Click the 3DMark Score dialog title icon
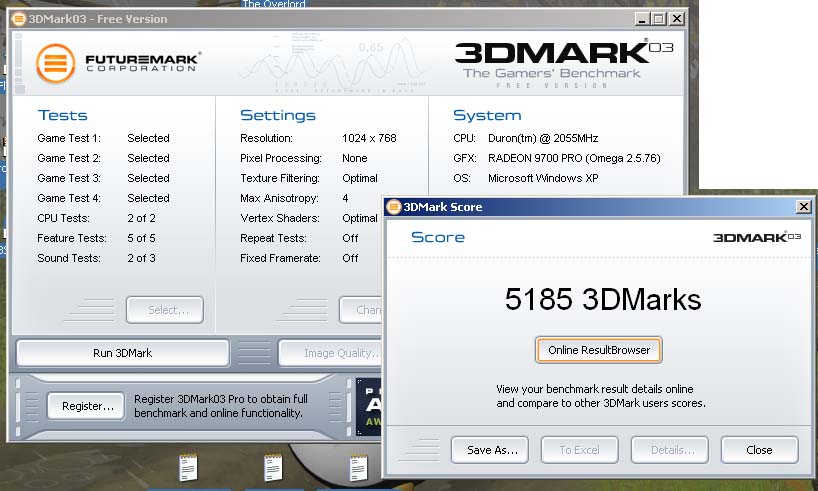This screenshot has width=818, height=491. pos(394,207)
